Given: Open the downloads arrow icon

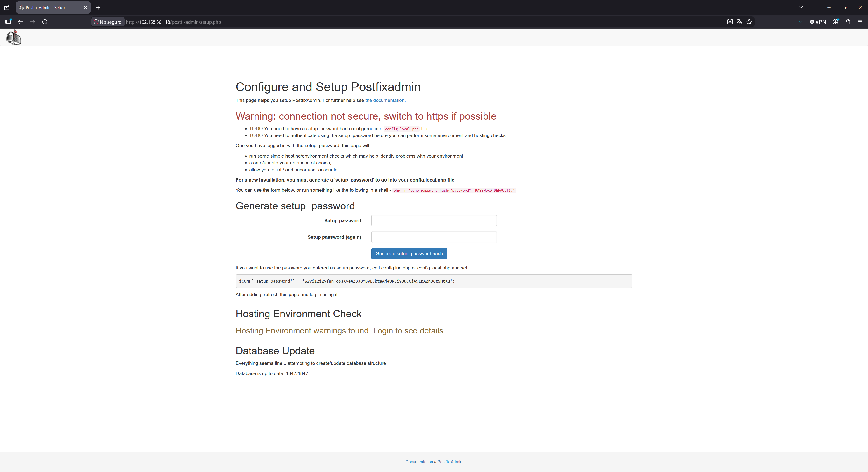Looking at the screenshot, I should point(800,22).
